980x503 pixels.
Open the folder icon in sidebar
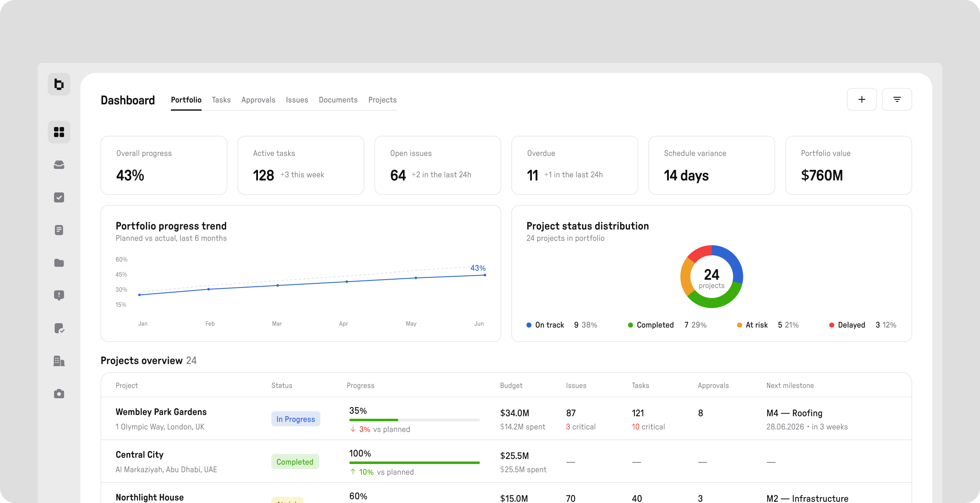59,263
